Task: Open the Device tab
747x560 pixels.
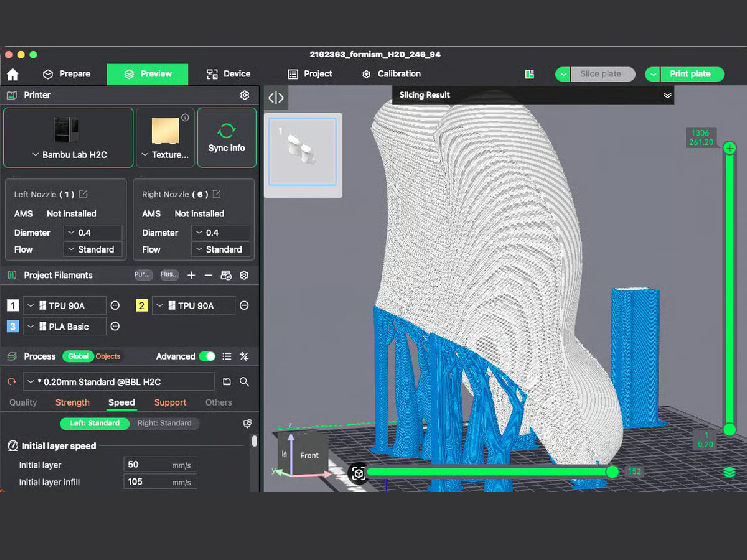Action: coord(229,74)
